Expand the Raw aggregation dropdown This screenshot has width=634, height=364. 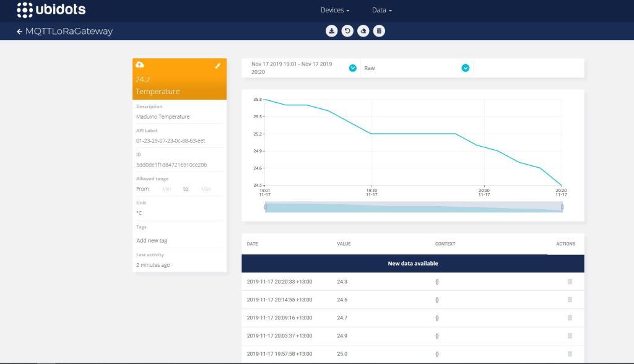pyautogui.click(x=465, y=68)
